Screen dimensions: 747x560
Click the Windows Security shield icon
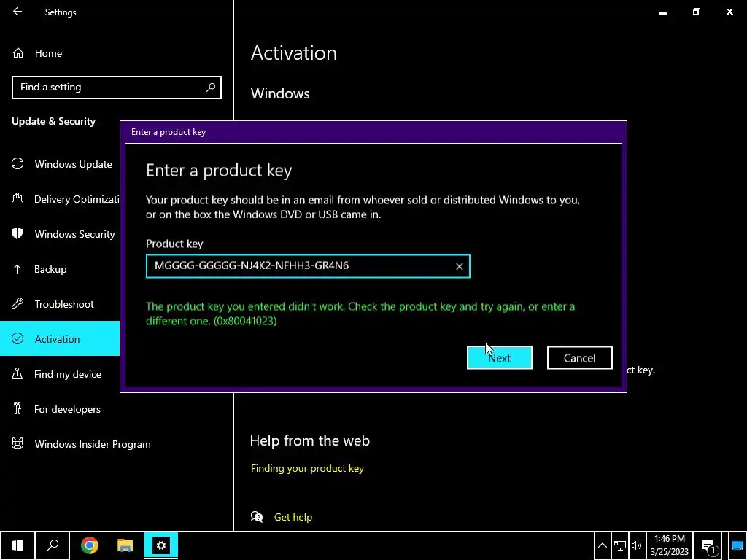coord(18,234)
